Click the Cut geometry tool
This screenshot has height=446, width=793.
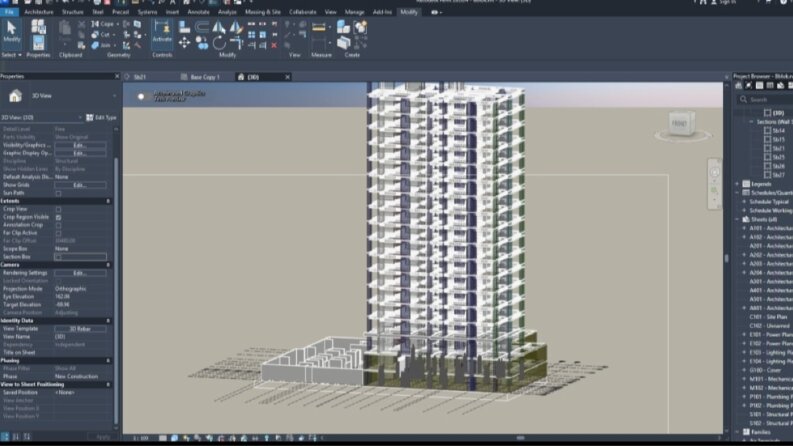coord(101,34)
